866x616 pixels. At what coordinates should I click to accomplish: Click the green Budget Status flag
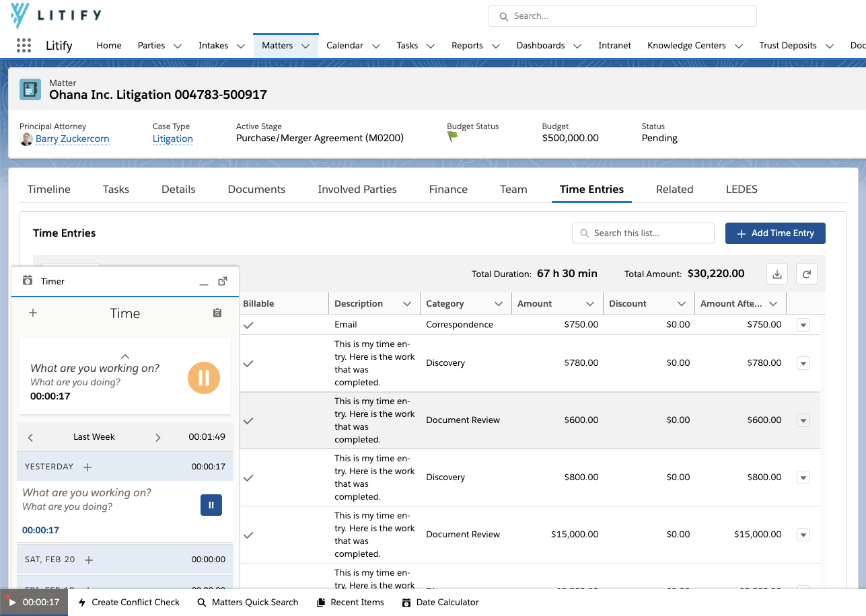pyautogui.click(x=452, y=137)
